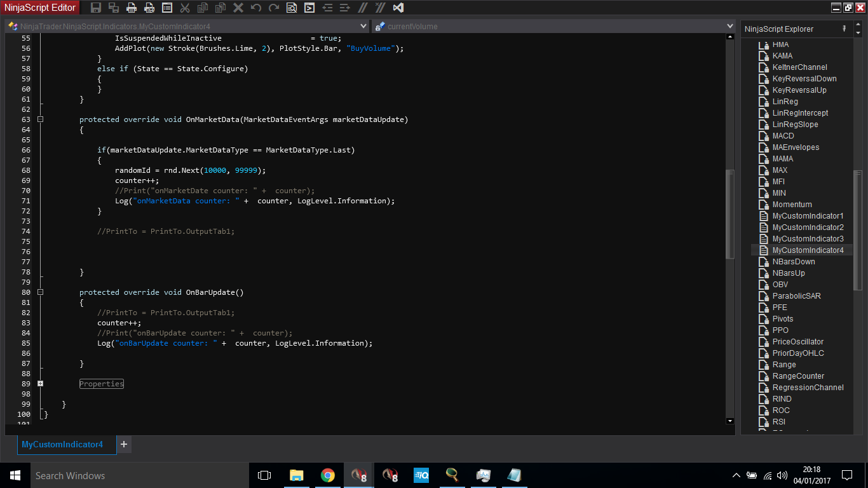
Task: Select MAEnvelopes in explorer
Action: pyautogui.click(x=796, y=147)
